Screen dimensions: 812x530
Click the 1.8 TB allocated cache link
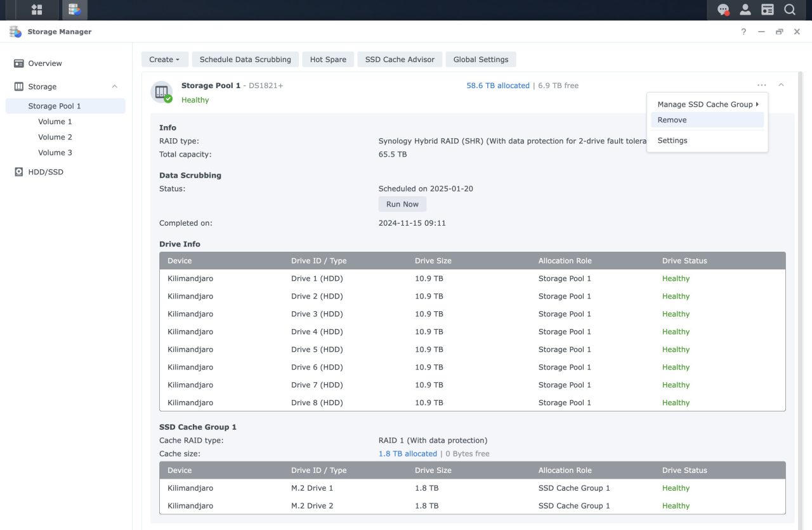pos(408,454)
